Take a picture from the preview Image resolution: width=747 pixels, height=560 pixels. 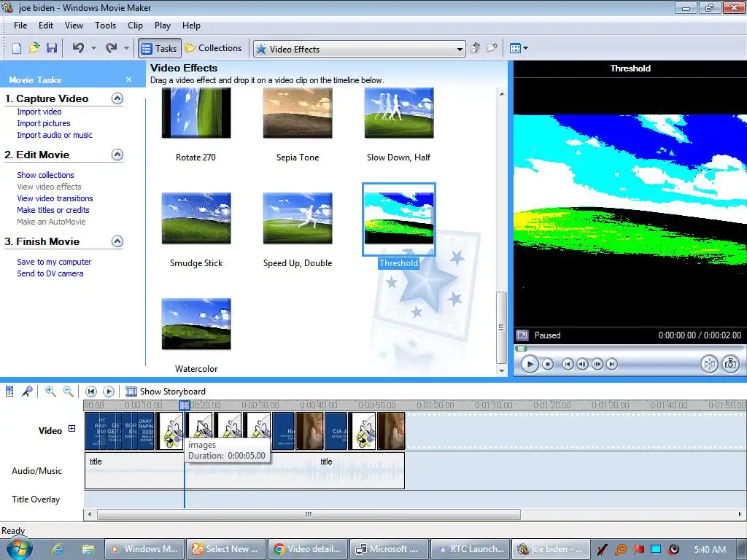(x=731, y=365)
